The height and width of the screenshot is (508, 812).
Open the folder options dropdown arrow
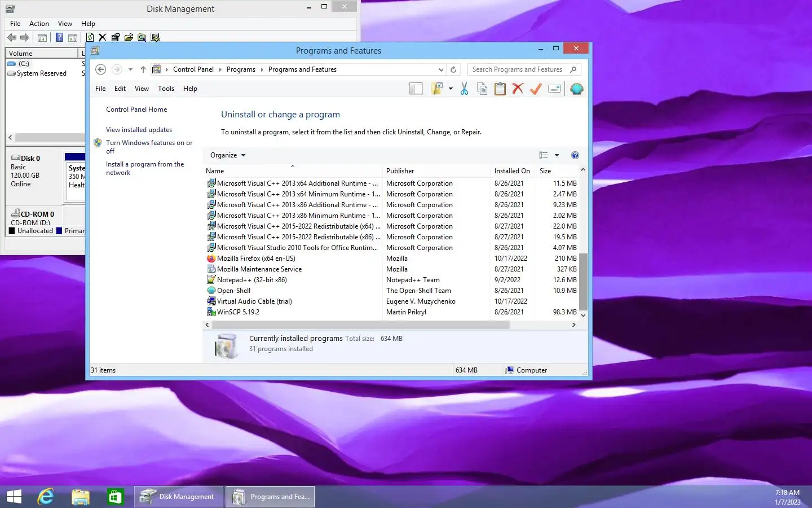[451, 89]
